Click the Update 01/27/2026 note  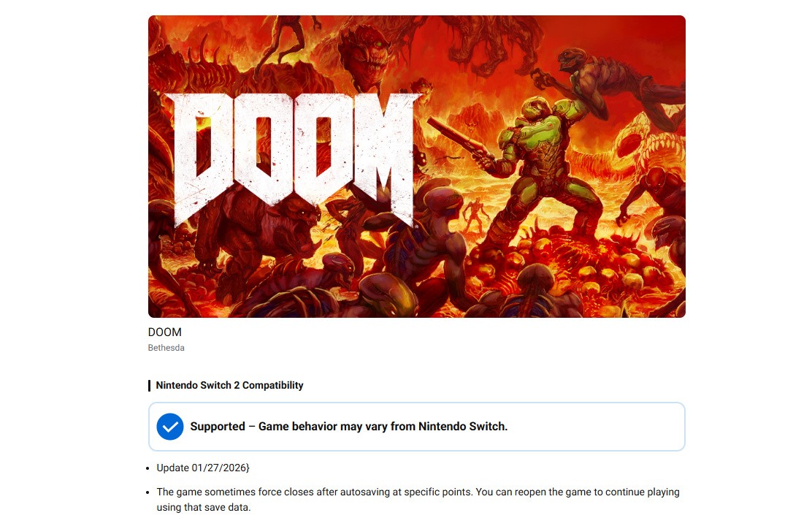click(203, 468)
